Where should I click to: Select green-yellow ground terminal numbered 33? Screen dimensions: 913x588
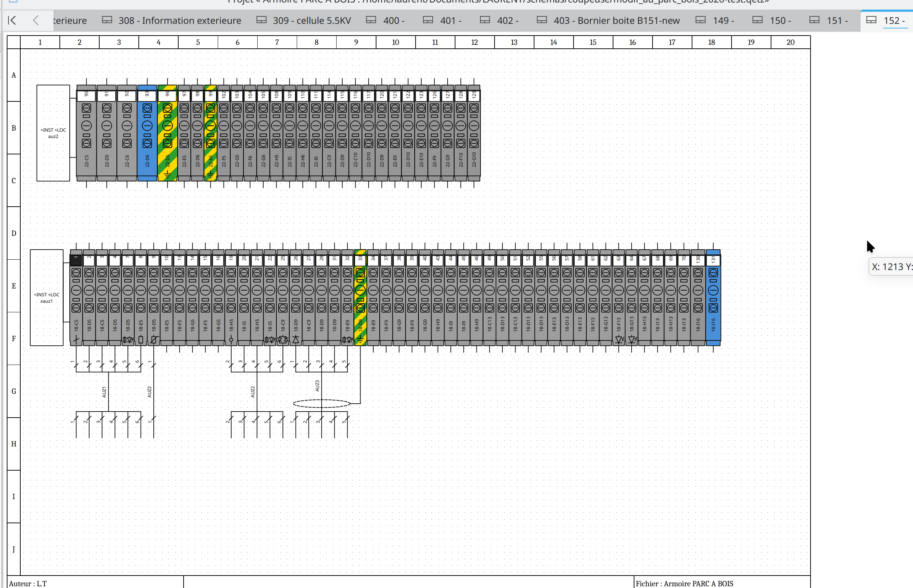click(360, 297)
